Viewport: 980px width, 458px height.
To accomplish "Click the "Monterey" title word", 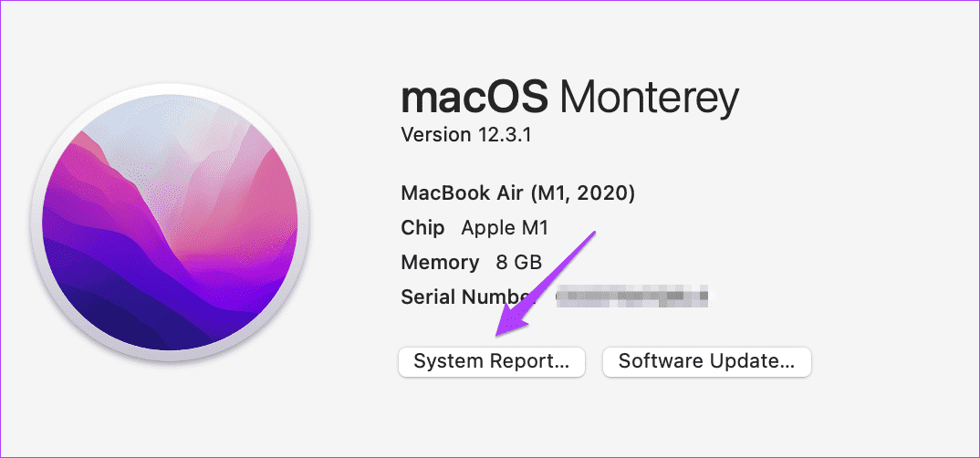I will [x=649, y=98].
